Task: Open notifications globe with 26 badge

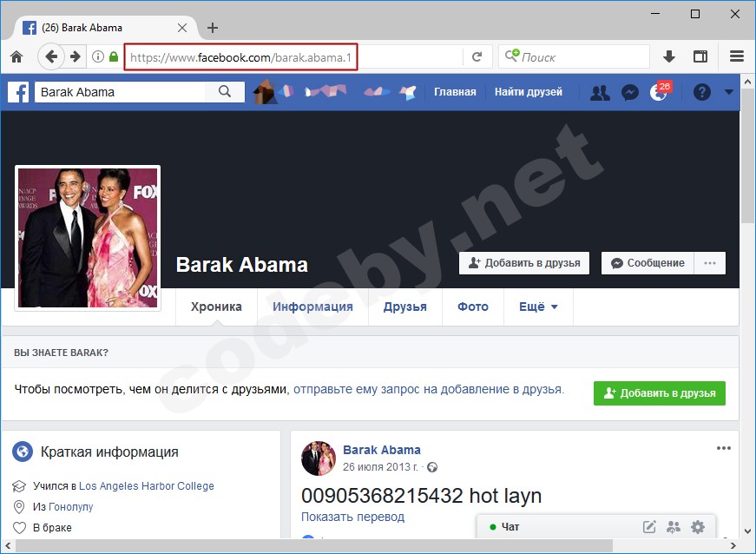Action: [660, 92]
